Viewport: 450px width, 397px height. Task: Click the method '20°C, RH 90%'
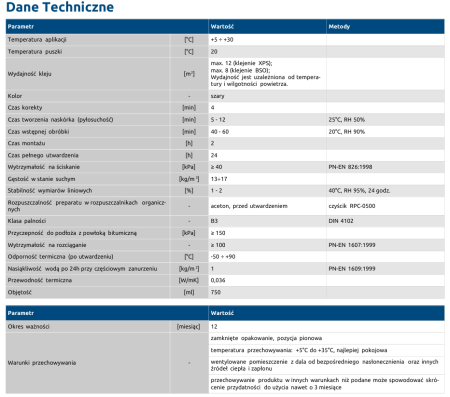[347, 132]
